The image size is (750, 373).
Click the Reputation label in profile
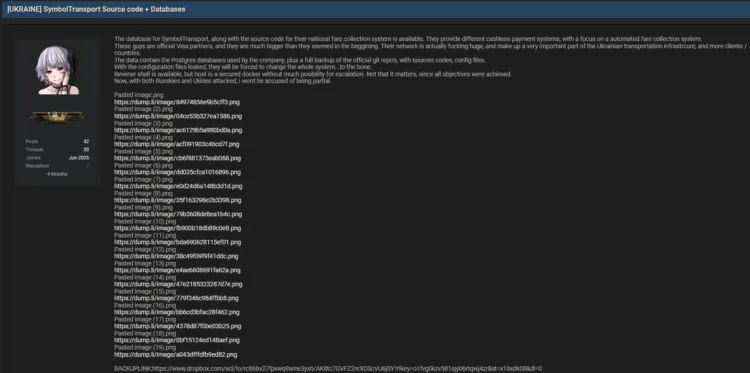click(37, 166)
